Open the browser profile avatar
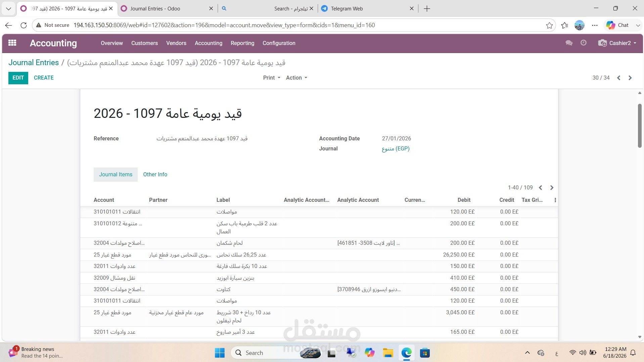Image resolution: width=644 pixels, height=362 pixels. [580, 25]
